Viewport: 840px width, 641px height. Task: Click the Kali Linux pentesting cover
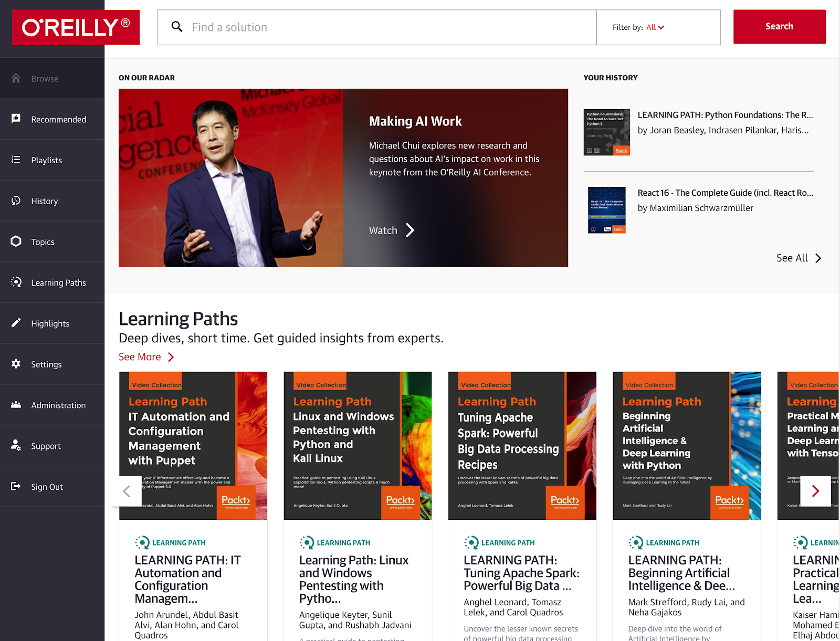pos(358,446)
